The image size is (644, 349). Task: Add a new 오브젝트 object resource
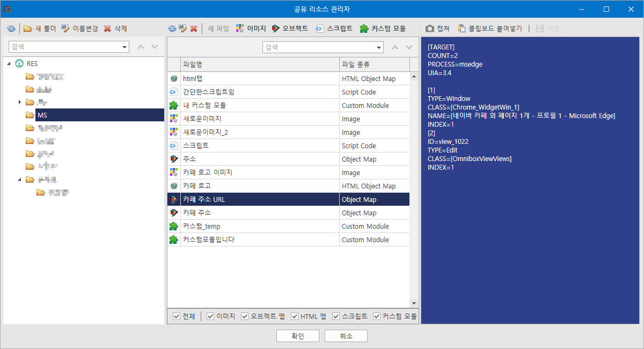coord(290,28)
